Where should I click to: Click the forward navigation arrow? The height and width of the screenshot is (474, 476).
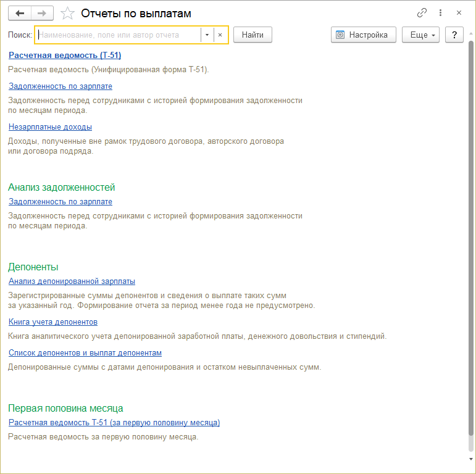(x=42, y=13)
